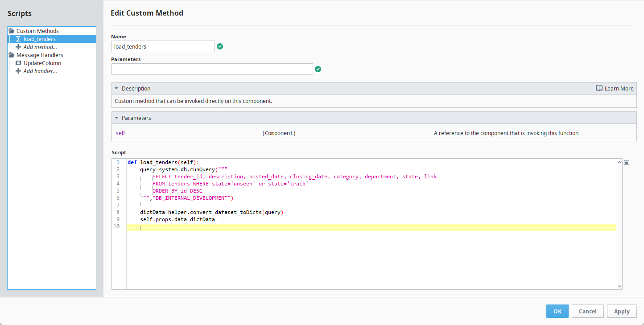Click the message icon beside UpdateColumn
This screenshot has height=325, width=644.
(x=18, y=63)
